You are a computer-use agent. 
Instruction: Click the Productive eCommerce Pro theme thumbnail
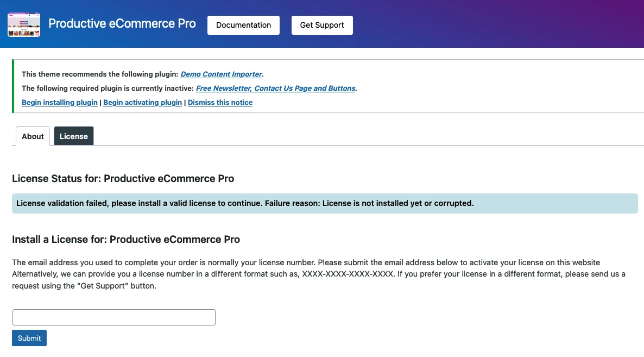tap(24, 24)
